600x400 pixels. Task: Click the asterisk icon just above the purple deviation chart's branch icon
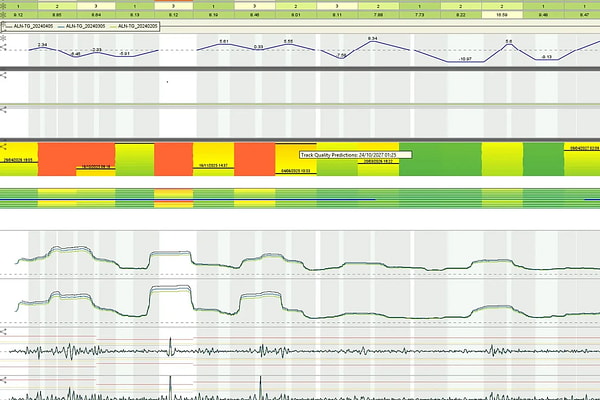(x=3, y=39)
